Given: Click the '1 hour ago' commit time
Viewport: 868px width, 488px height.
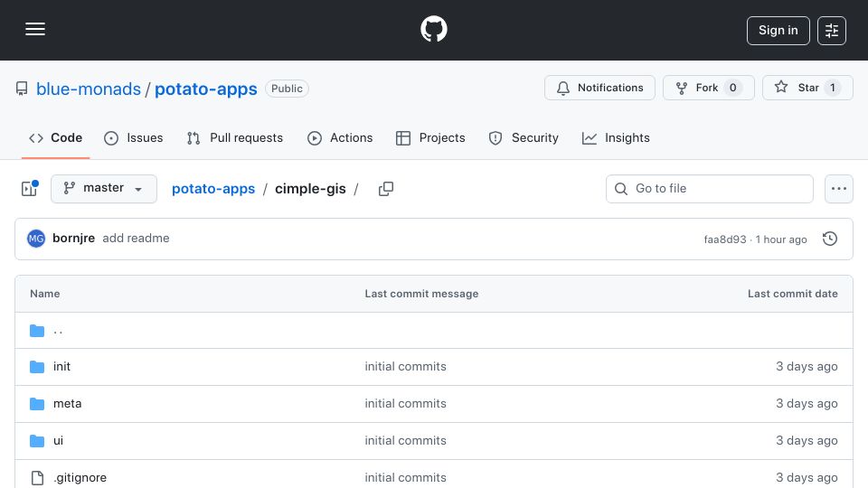Looking at the screenshot, I should point(781,239).
